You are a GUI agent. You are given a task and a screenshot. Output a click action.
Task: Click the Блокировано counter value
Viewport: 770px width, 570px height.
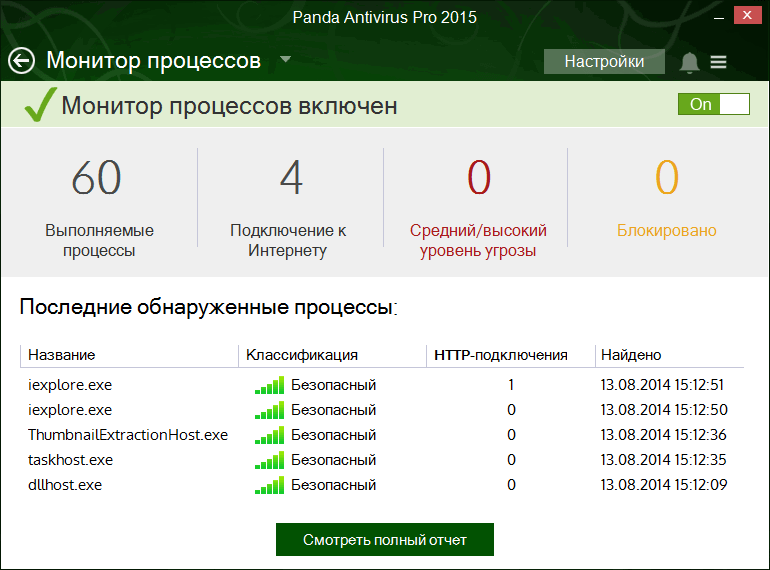(667, 178)
